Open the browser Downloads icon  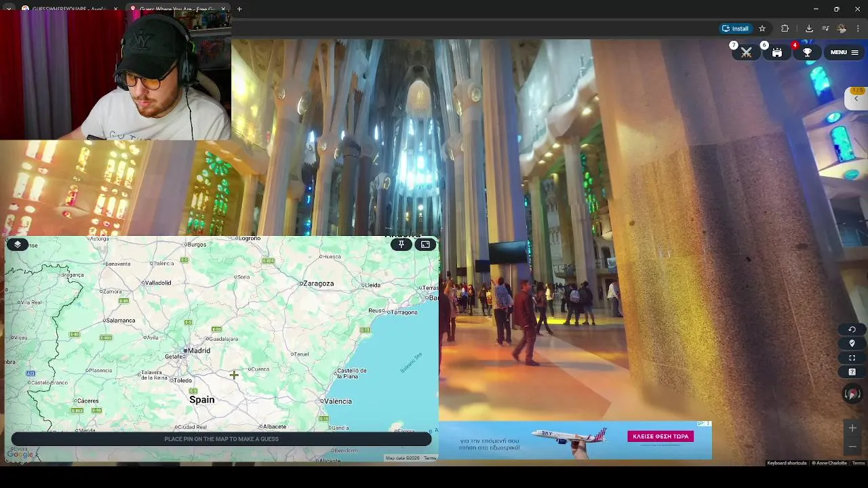coord(809,28)
